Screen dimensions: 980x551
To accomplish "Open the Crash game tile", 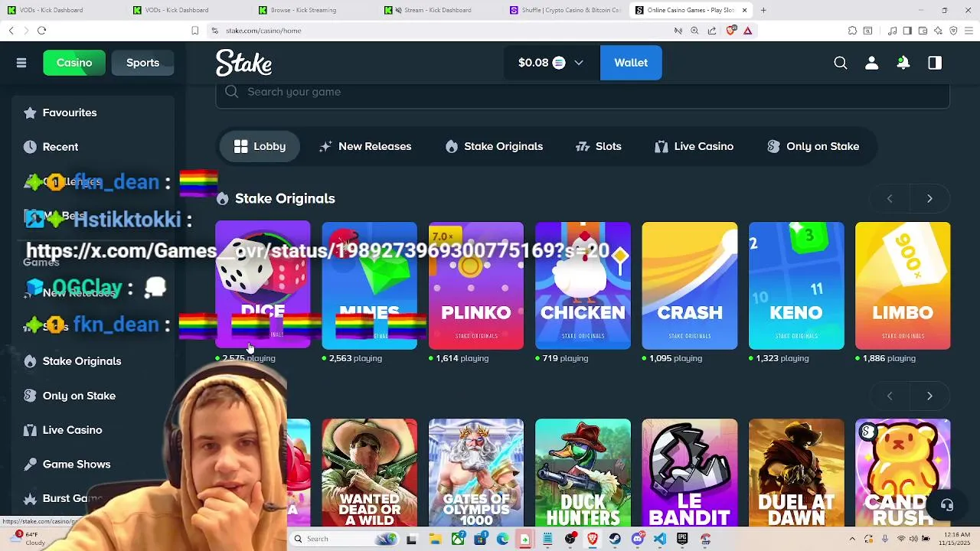I will tap(690, 285).
